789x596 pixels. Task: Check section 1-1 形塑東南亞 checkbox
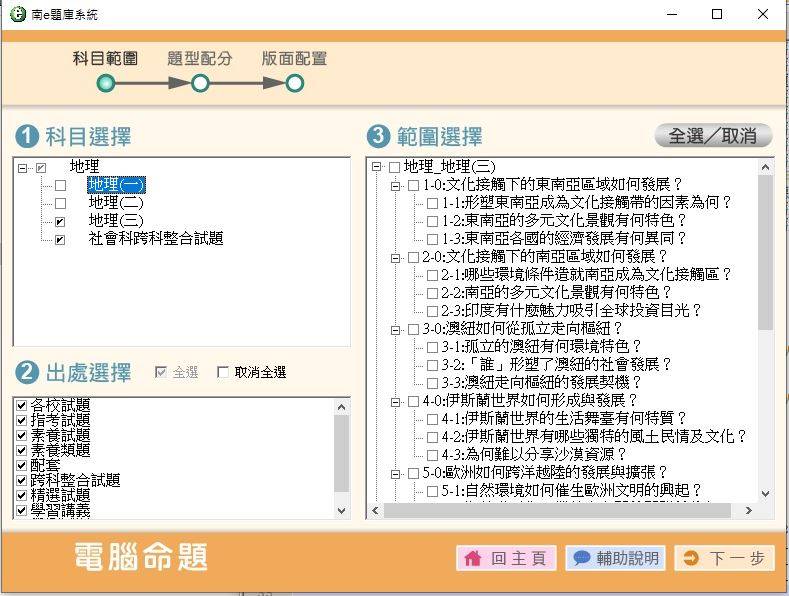coord(432,203)
